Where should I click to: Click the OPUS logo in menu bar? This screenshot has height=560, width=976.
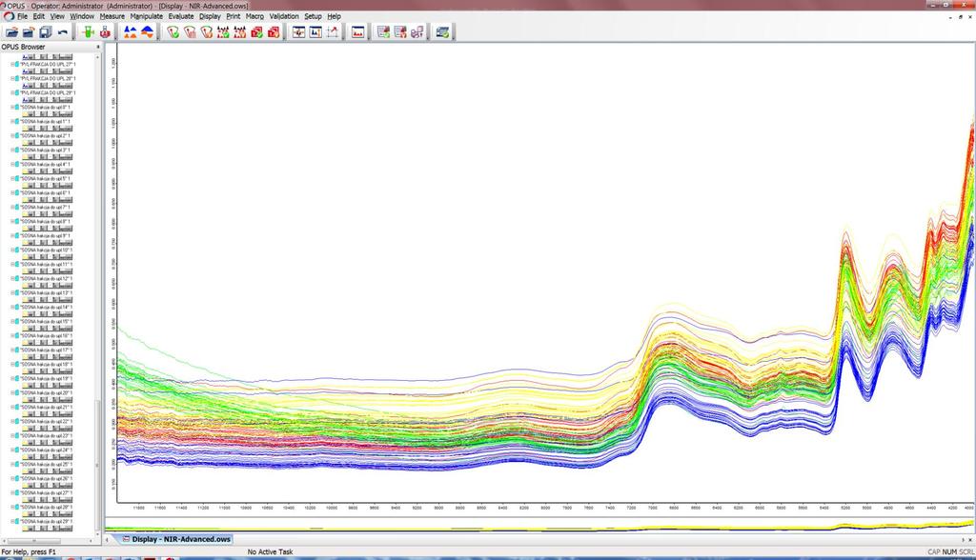click(x=9, y=16)
